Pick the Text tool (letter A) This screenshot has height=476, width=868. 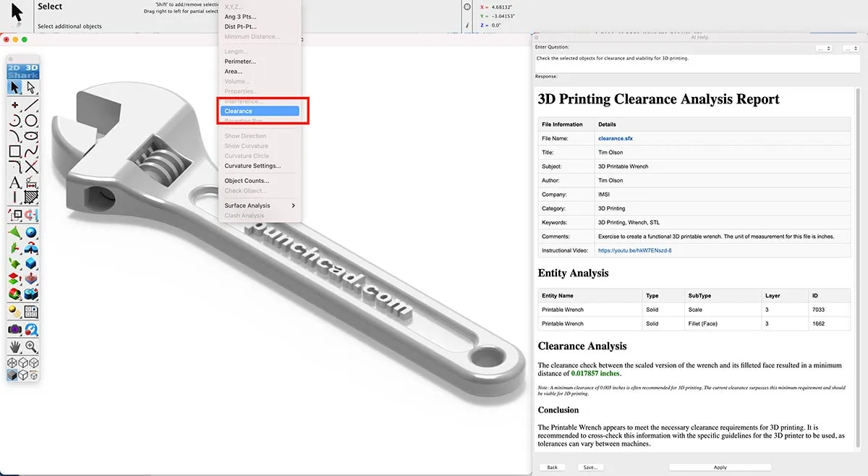14,182
